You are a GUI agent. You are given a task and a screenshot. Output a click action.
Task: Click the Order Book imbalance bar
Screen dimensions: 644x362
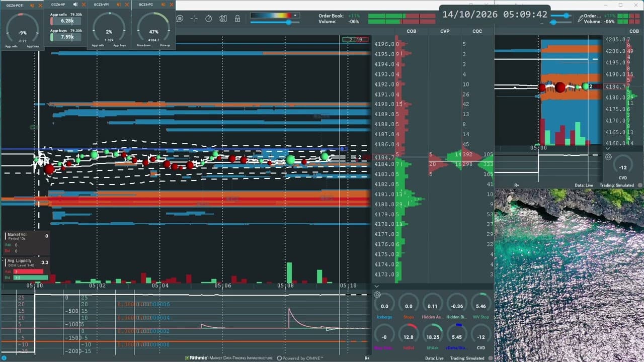[401, 16]
